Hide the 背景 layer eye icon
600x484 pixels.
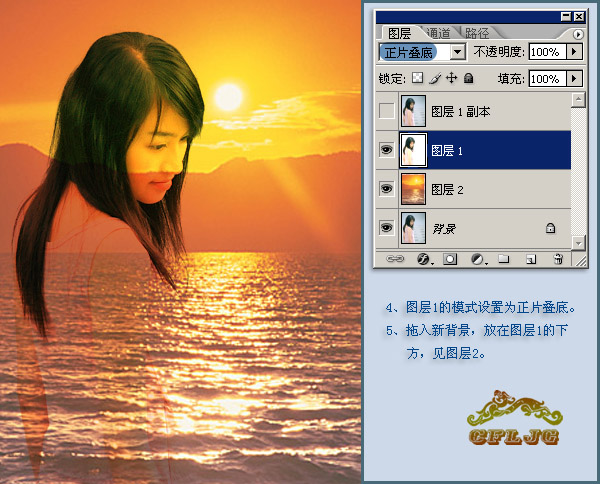(x=386, y=228)
